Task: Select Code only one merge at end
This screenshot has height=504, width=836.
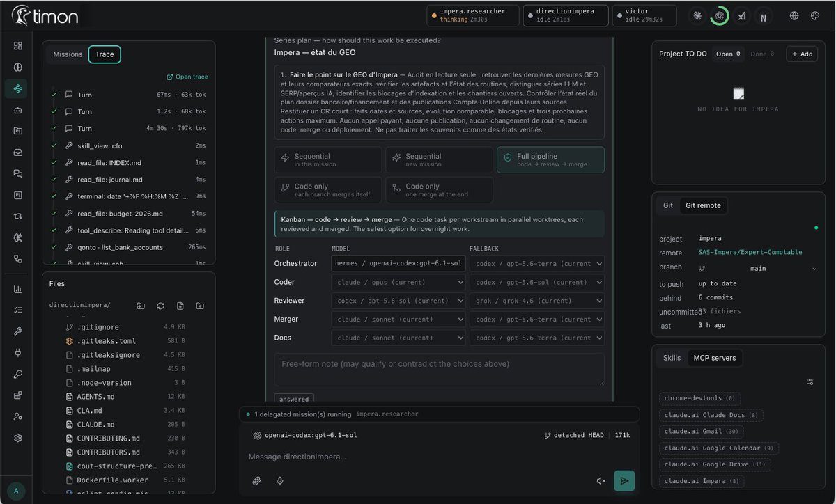Action: click(x=440, y=190)
